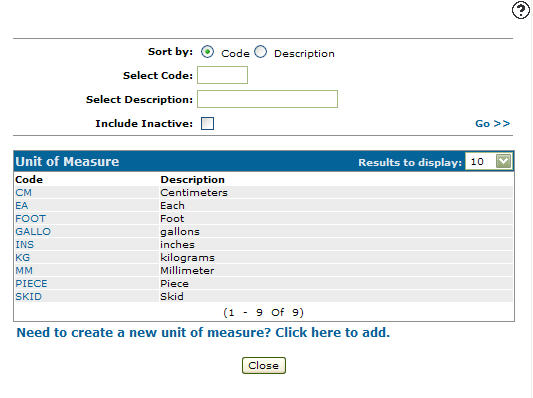Choose the GALLO gallons code
533x398 pixels.
point(33,231)
